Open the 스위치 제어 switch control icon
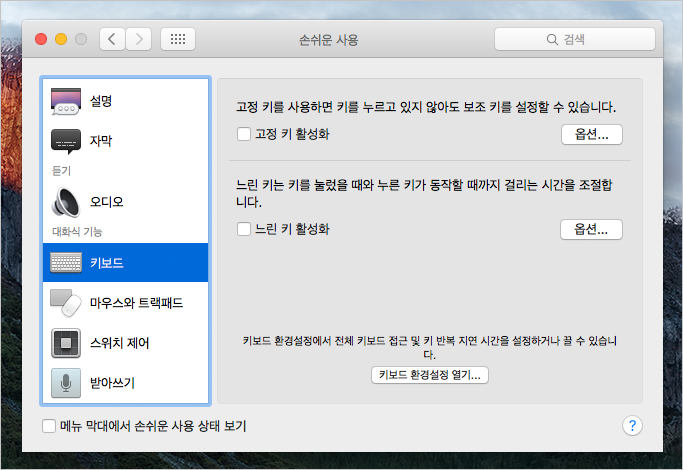The height and width of the screenshot is (470, 683). pos(66,343)
